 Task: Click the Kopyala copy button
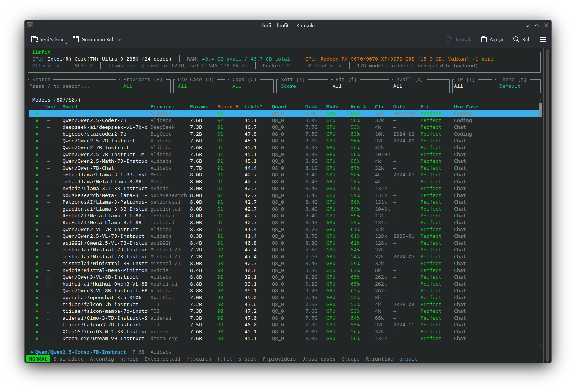pos(460,39)
